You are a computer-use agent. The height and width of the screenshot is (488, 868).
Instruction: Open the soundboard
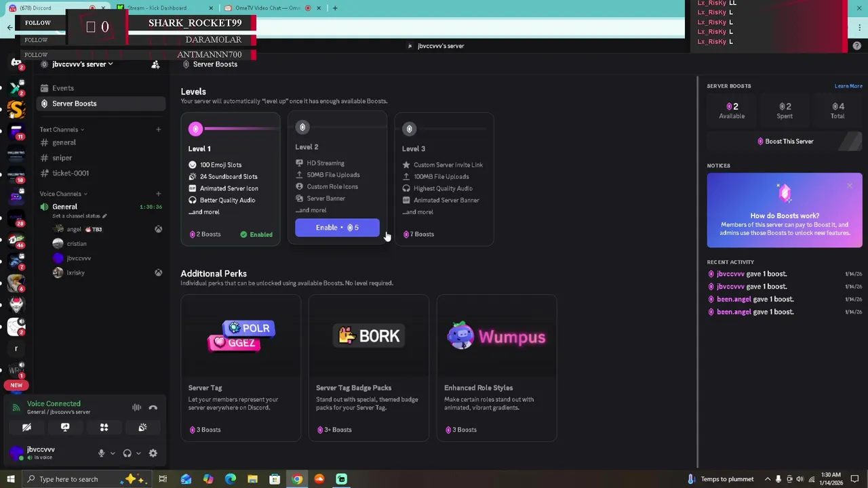(x=142, y=428)
